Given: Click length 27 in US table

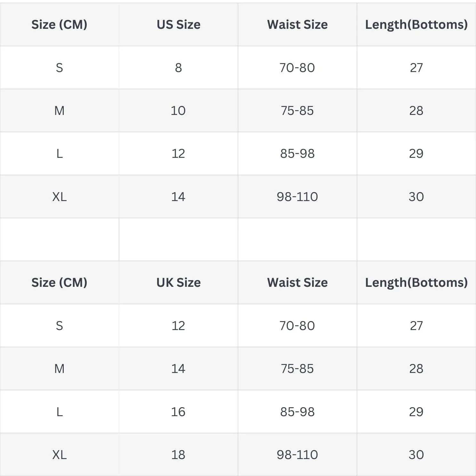Looking at the screenshot, I should [x=416, y=68].
